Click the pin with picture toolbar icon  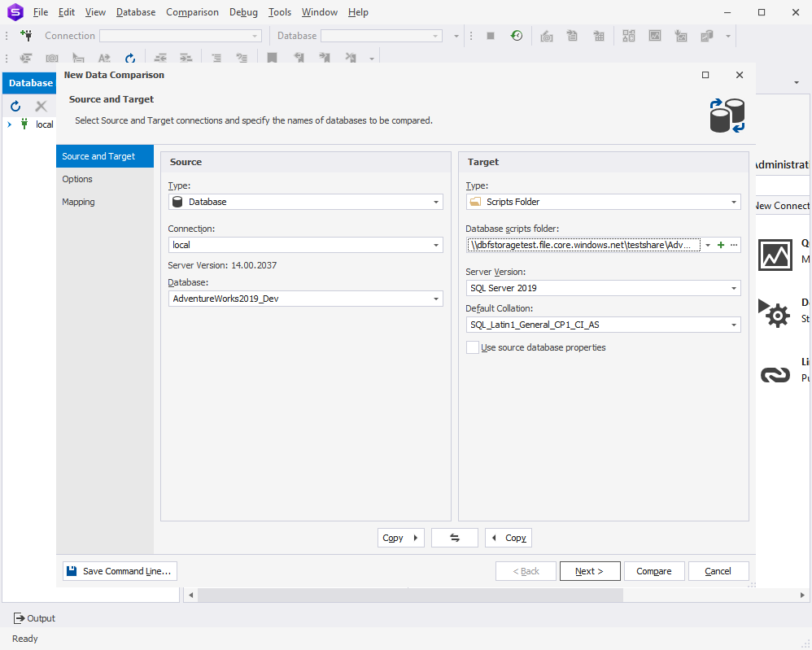click(681, 36)
